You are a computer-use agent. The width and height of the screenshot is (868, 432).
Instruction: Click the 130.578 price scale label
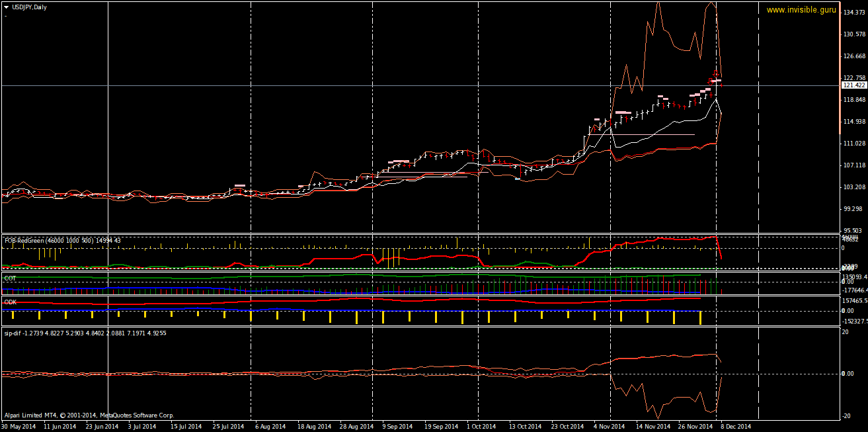click(853, 34)
